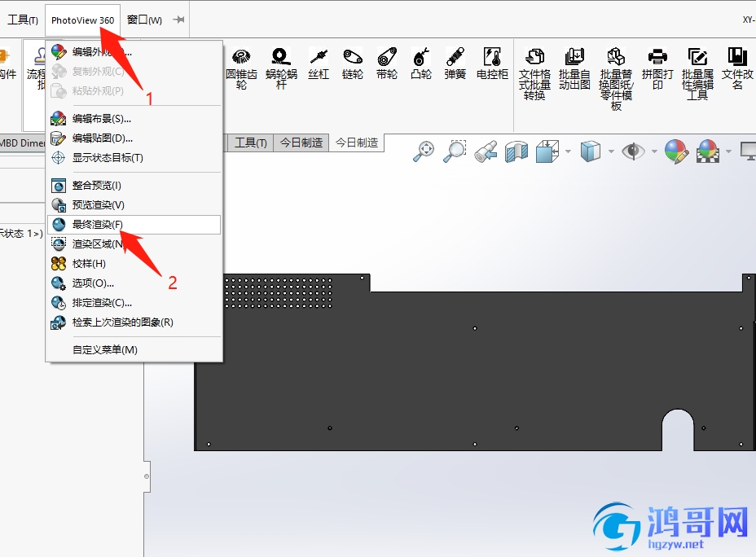Image resolution: width=756 pixels, height=557 pixels.
Task: Click feature panel collapse handle
Action: tap(147, 476)
